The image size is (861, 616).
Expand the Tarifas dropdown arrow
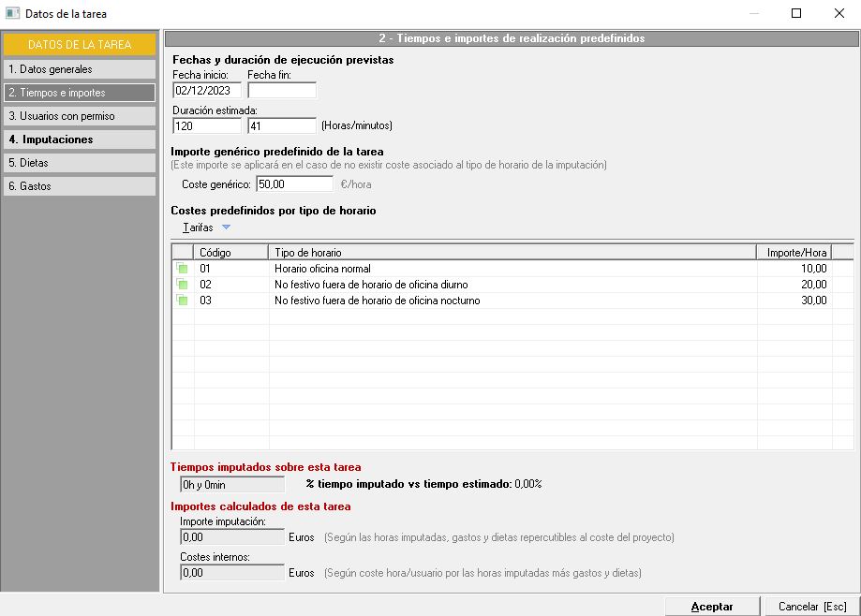226,227
